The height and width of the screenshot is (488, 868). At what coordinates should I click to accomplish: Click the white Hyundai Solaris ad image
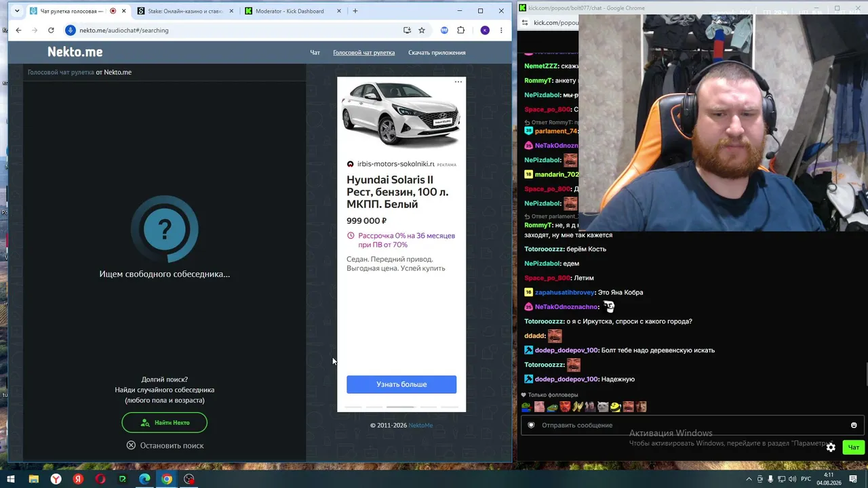401,114
